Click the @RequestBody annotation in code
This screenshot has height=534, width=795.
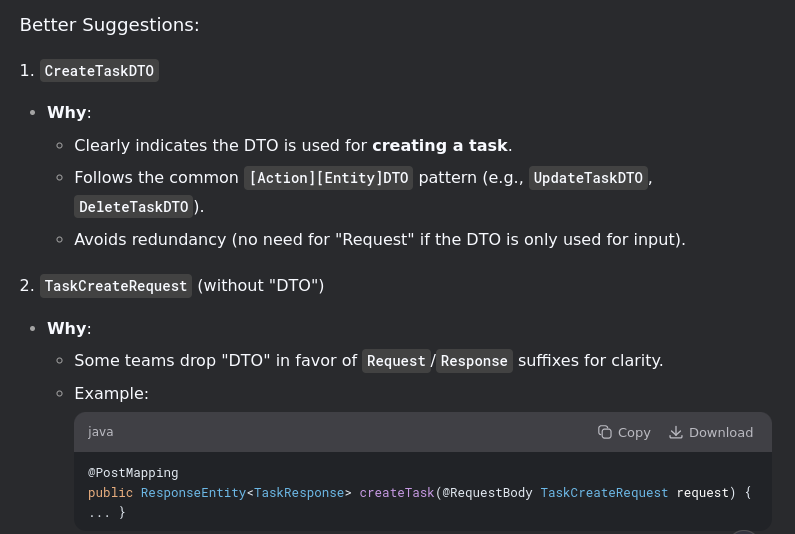[487, 492]
